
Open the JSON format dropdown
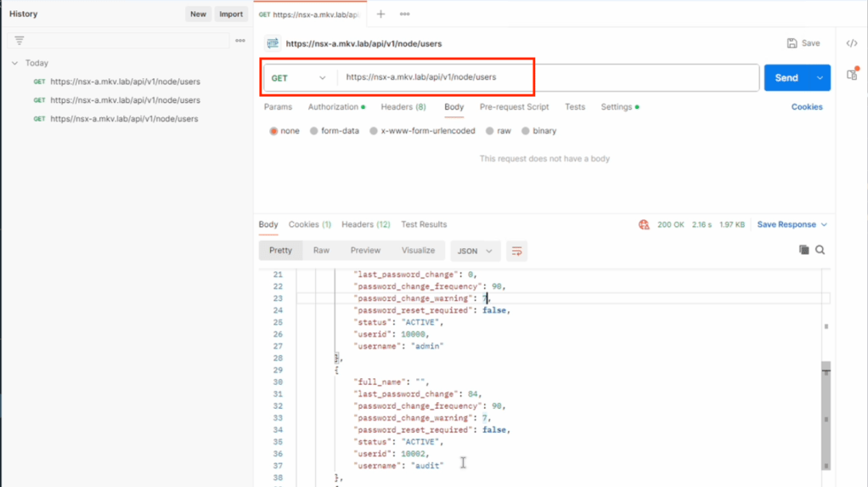[476, 251]
